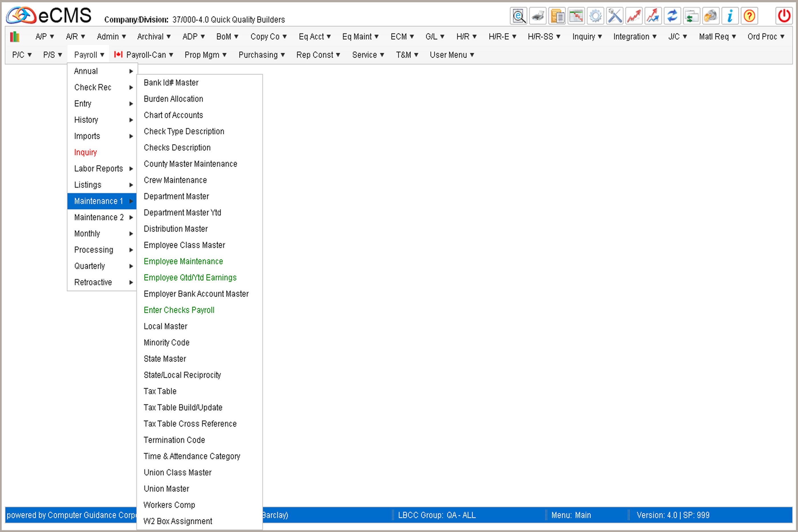
Task: Open the blue info icon
Action: pos(730,16)
